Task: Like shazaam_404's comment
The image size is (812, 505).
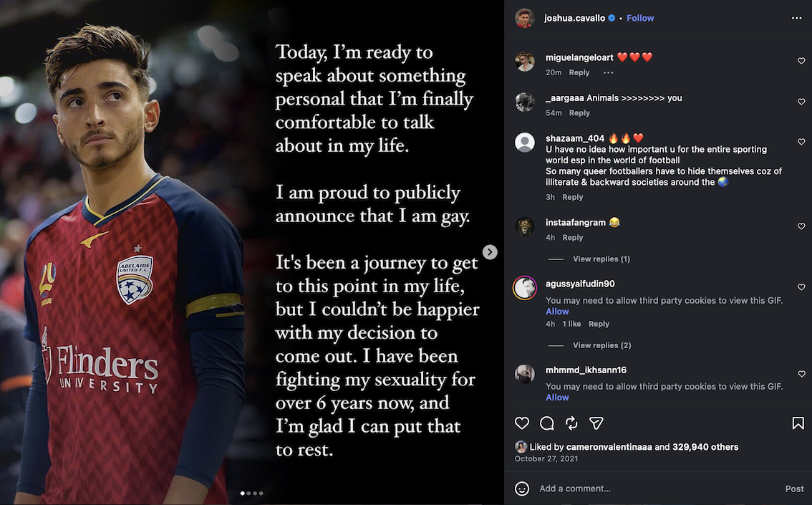Action: point(801,143)
